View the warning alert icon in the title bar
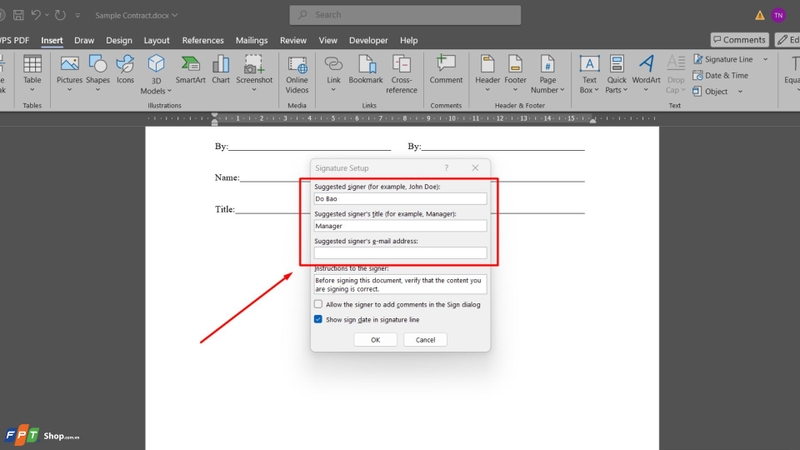800x450 pixels. 760,15
